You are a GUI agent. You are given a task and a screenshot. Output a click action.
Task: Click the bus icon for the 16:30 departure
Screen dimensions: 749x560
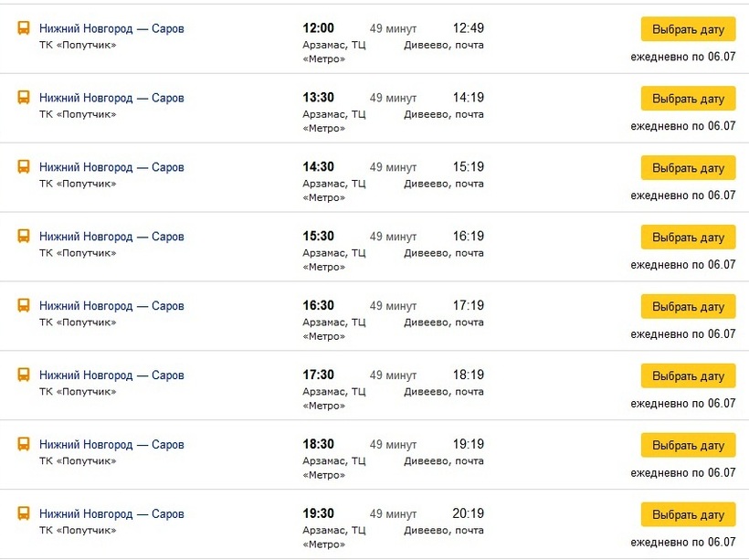(24, 305)
